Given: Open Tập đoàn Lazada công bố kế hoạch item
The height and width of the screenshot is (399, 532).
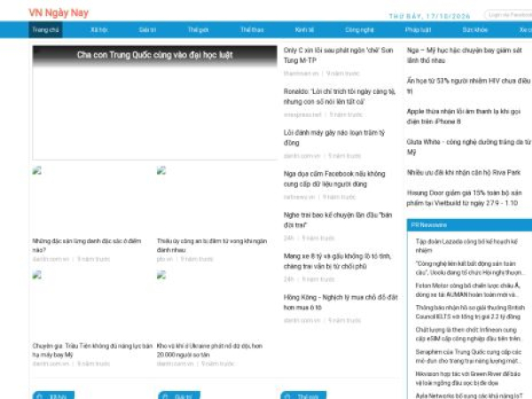Looking at the screenshot, I should [467, 246].
